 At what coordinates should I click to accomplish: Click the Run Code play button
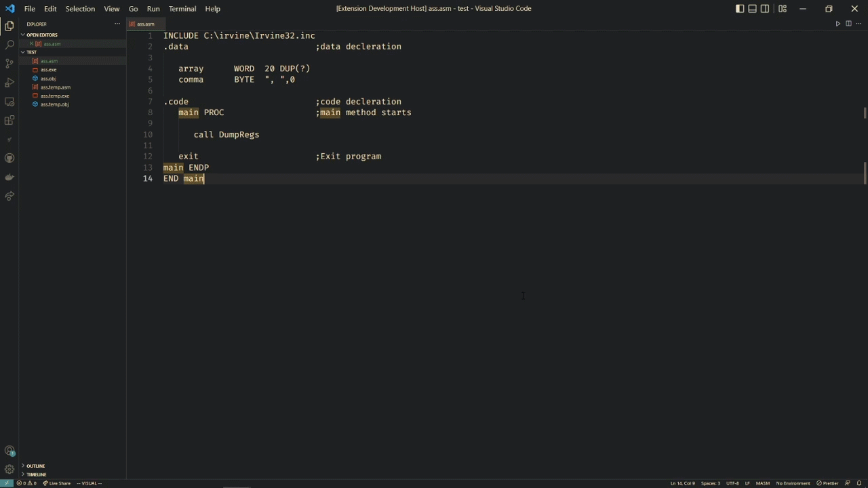837,24
